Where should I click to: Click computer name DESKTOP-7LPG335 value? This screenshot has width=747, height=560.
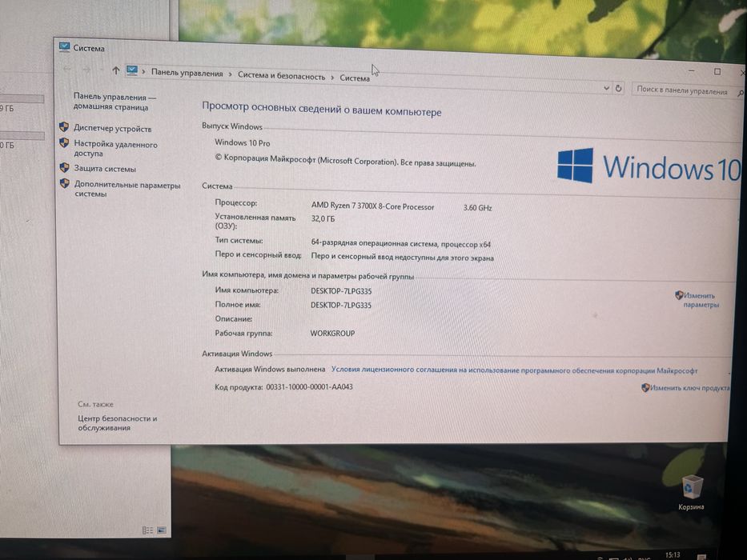point(341,291)
